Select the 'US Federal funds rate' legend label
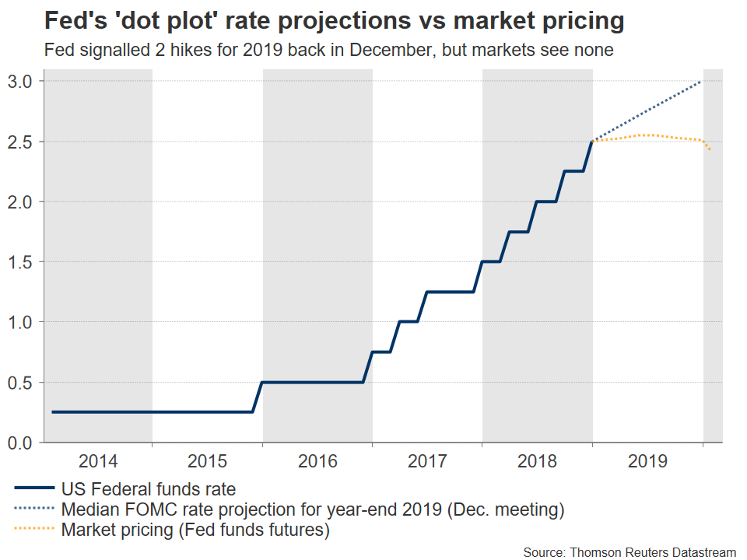 [147, 489]
